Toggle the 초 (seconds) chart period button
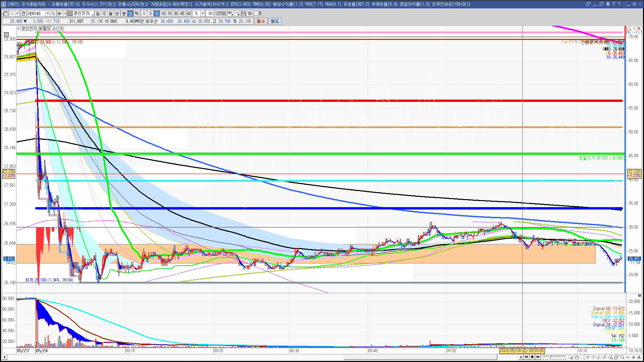The width and height of the screenshot is (644, 362). (x=130, y=13)
